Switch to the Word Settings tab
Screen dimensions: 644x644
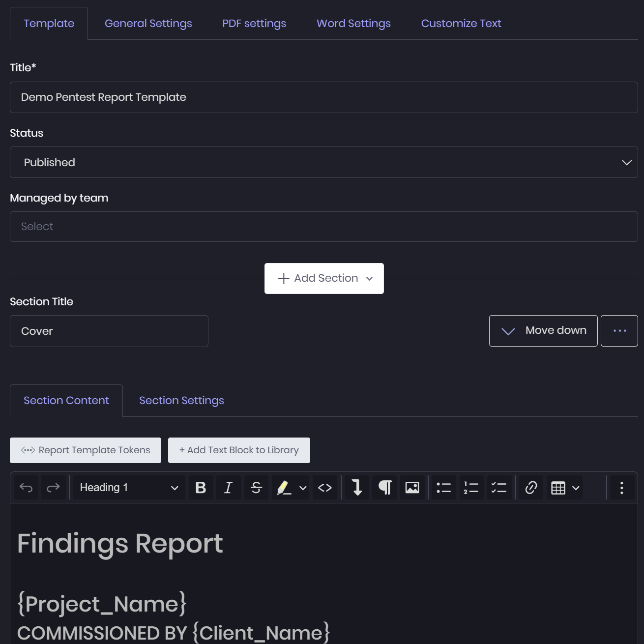(353, 23)
